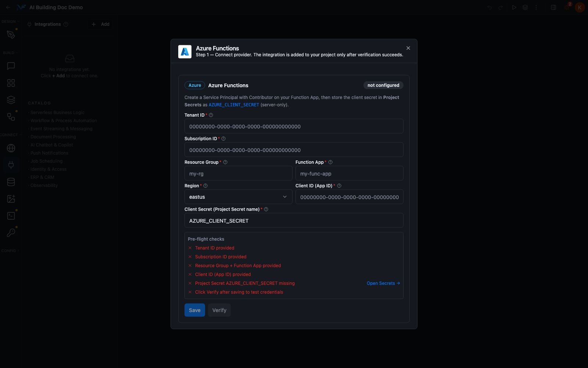Click 'Project Secret AZURE_CLIENT_SECRET missing' check
The image size is (588, 368).
(x=245, y=283)
